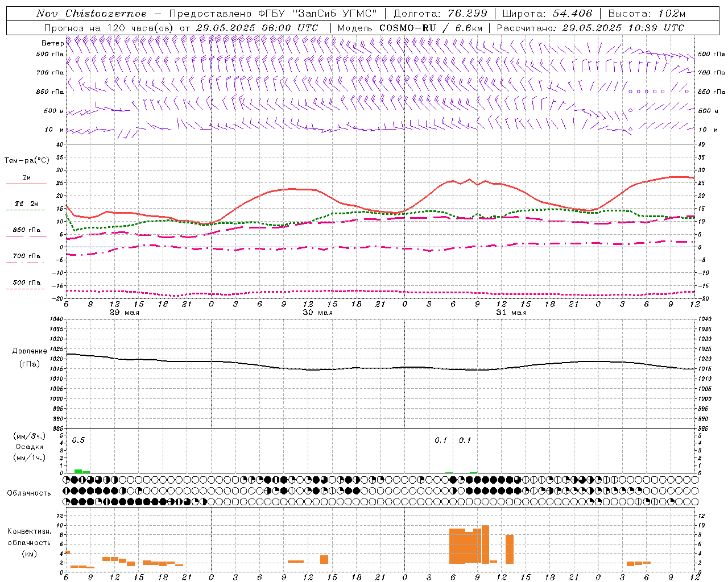728x582 pixels.
Task: Click the Ветер wind label
Action: 52,43
